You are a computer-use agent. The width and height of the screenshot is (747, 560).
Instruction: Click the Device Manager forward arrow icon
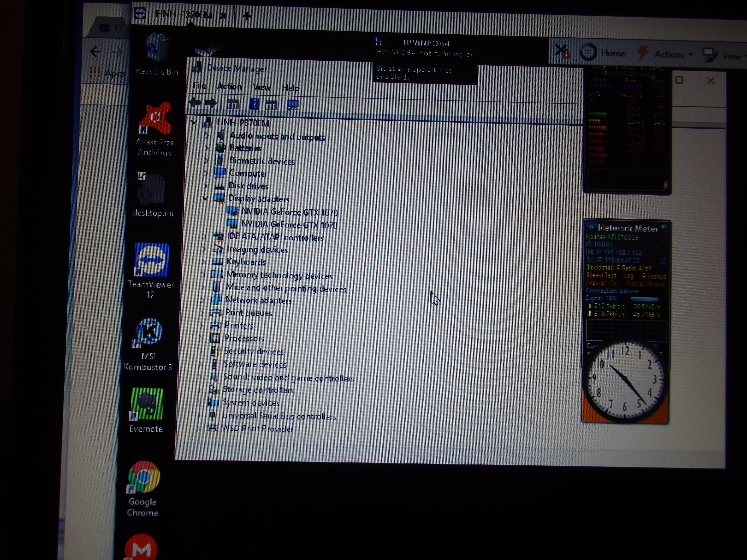(211, 103)
